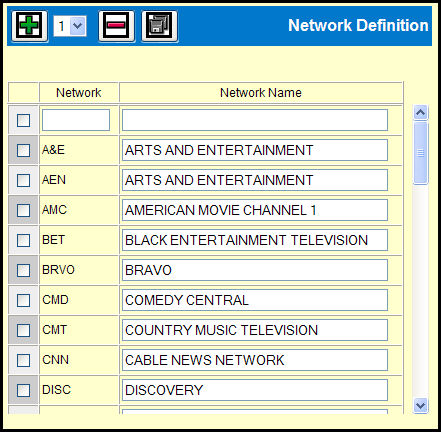This screenshot has width=441, height=432.
Task: Click the COUNTRY MUSIC TELEVISION field
Action: [255, 330]
